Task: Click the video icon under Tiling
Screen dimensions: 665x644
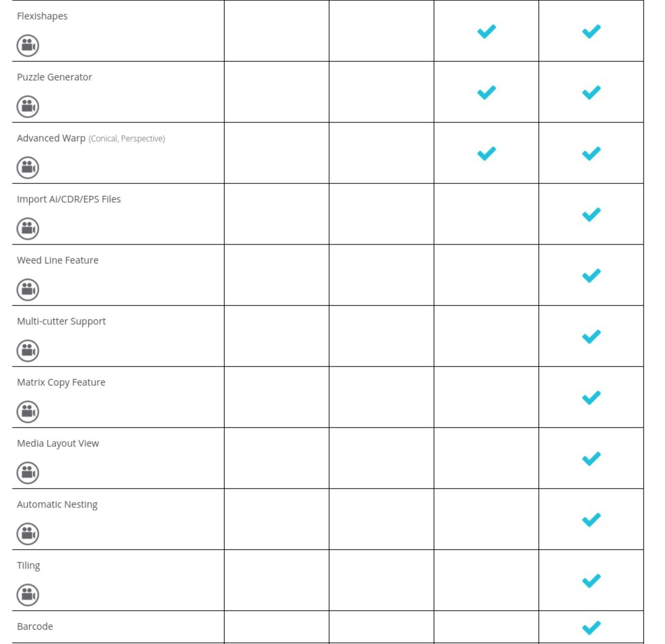Action: click(28, 595)
